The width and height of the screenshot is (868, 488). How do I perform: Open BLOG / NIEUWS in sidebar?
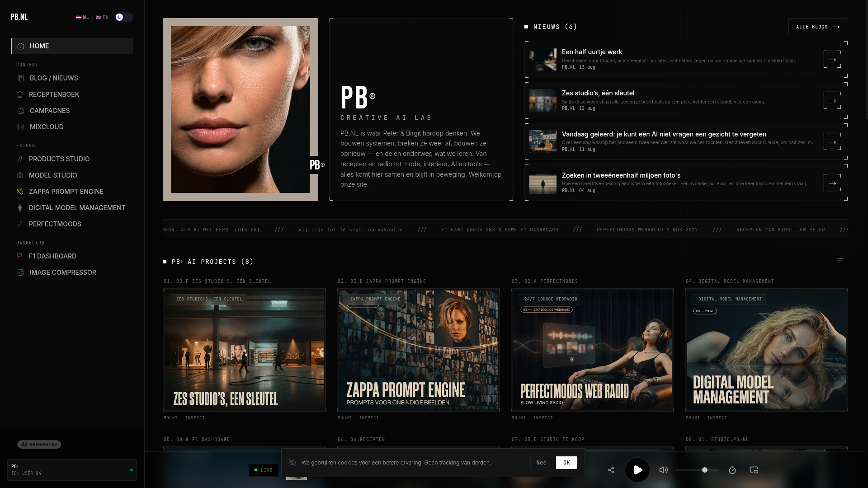[72, 78]
